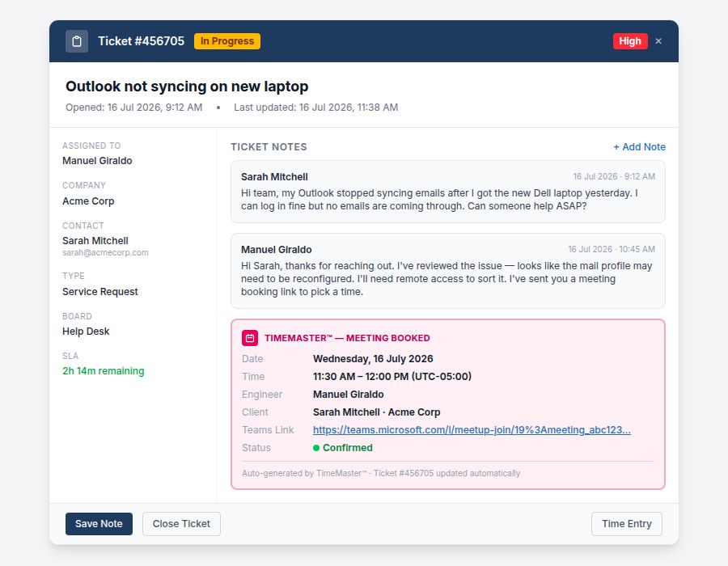This screenshot has width=728, height=566.
Task: Add a new ticket note
Action: [x=639, y=147]
